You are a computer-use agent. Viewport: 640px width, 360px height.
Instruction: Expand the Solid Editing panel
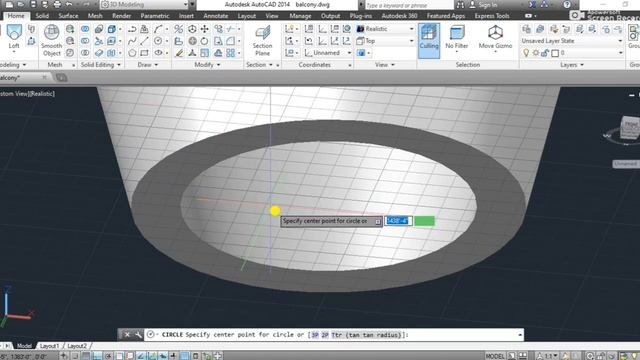[100, 65]
